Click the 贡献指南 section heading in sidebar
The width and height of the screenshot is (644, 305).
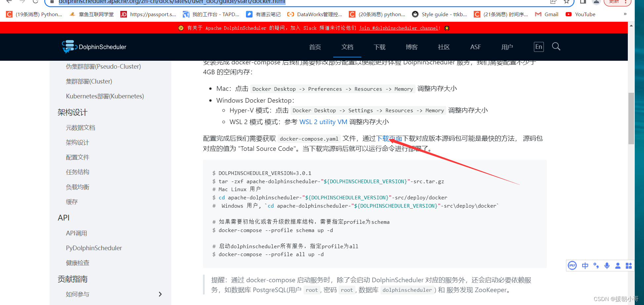tap(72, 279)
